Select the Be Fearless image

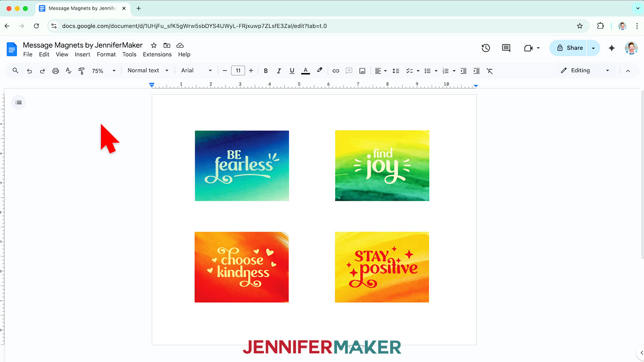point(242,166)
